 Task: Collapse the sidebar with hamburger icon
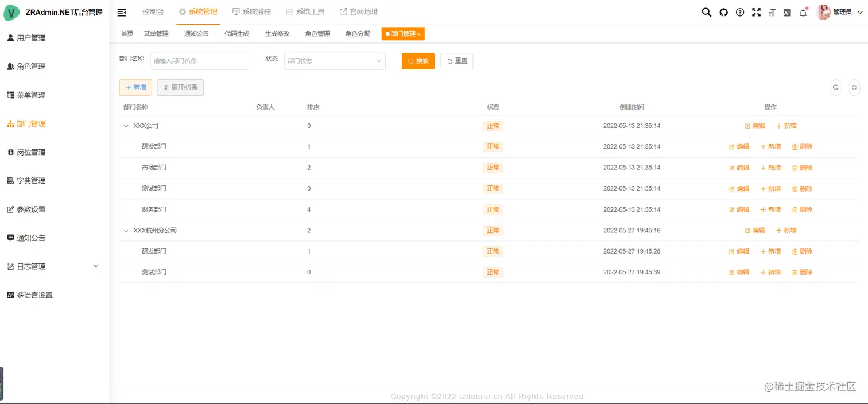122,12
